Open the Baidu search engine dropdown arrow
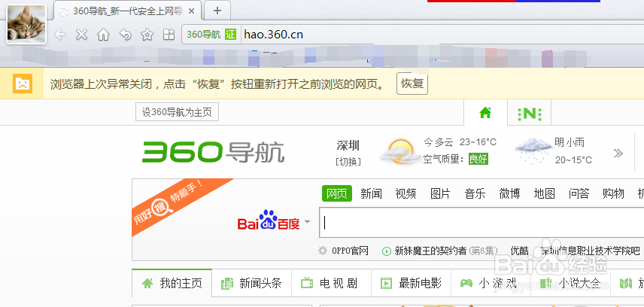 (x=307, y=222)
